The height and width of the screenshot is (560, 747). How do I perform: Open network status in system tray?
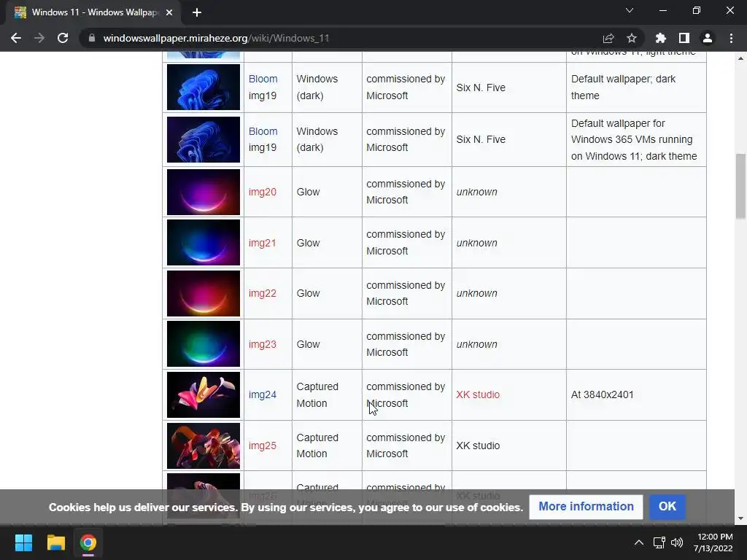click(x=659, y=542)
